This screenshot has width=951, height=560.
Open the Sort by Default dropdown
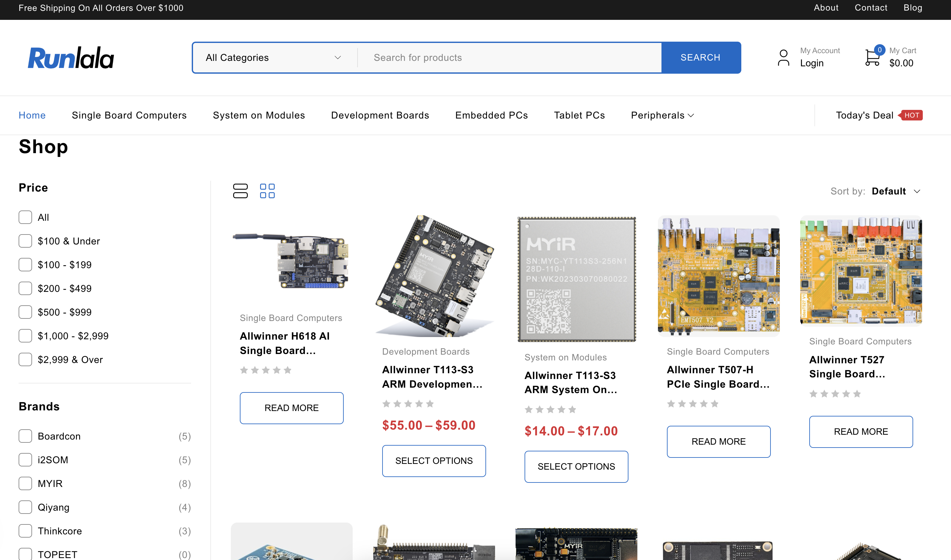click(896, 191)
